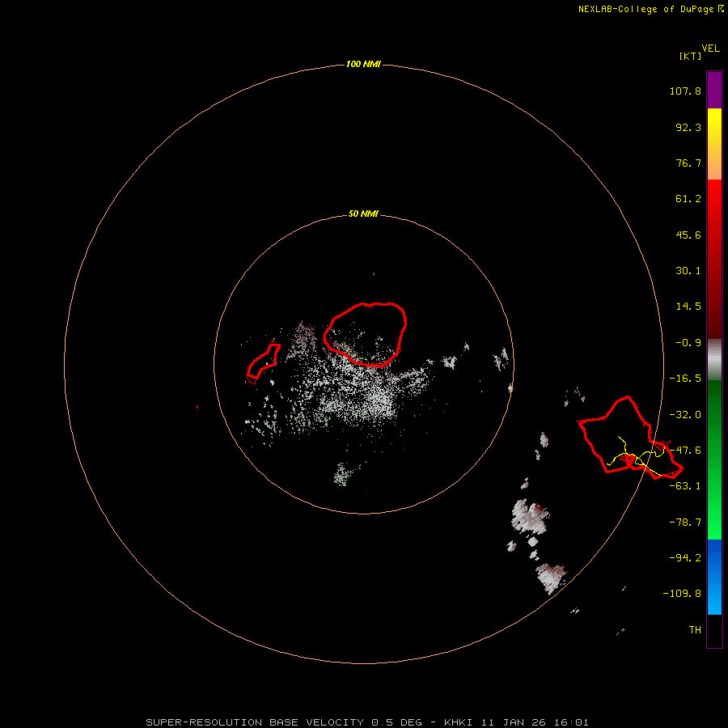Click the -78.7 velocity legend value

[x=685, y=523]
